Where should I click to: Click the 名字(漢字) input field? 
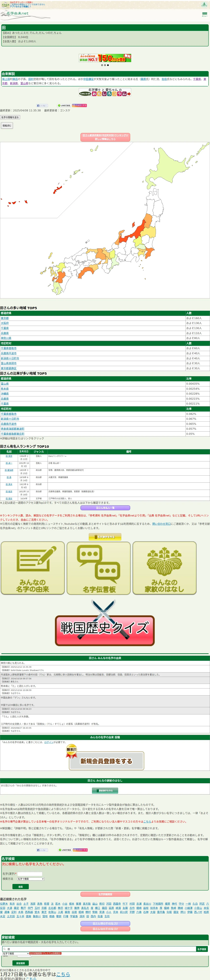(30, 874)
